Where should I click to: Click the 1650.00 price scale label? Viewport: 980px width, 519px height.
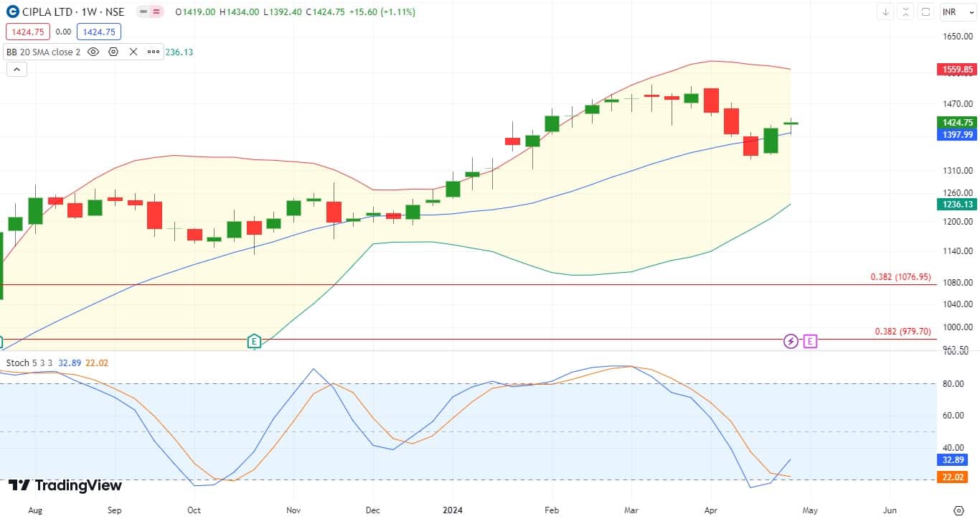[958, 36]
